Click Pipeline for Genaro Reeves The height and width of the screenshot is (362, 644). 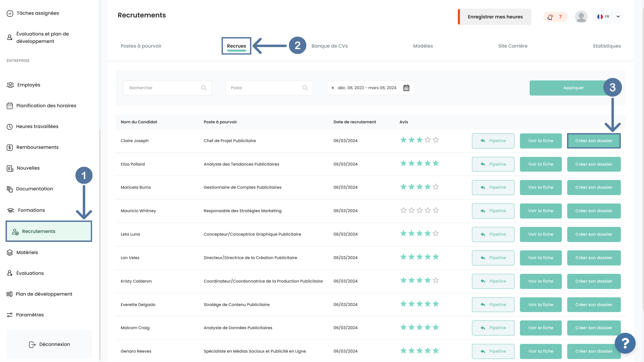[x=493, y=351]
